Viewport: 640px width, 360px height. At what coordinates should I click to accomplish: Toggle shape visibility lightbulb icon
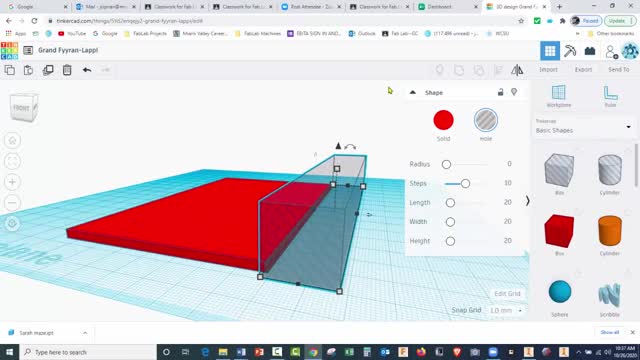pyautogui.click(x=514, y=92)
